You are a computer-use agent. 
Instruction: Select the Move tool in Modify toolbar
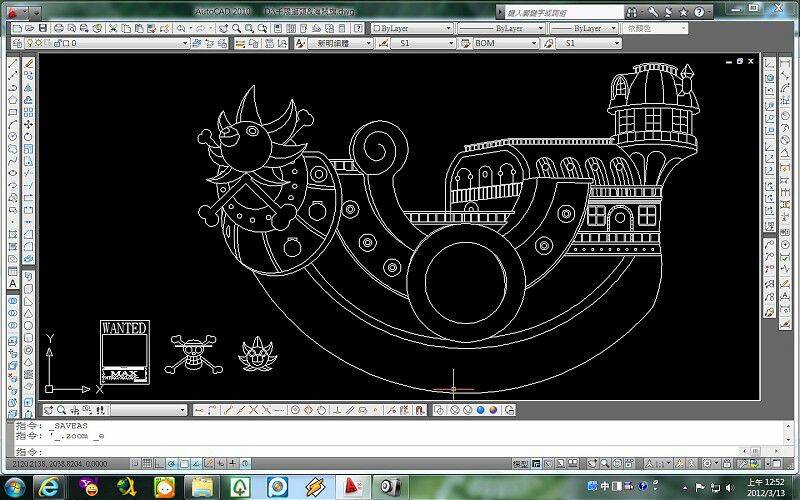[29, 124]
